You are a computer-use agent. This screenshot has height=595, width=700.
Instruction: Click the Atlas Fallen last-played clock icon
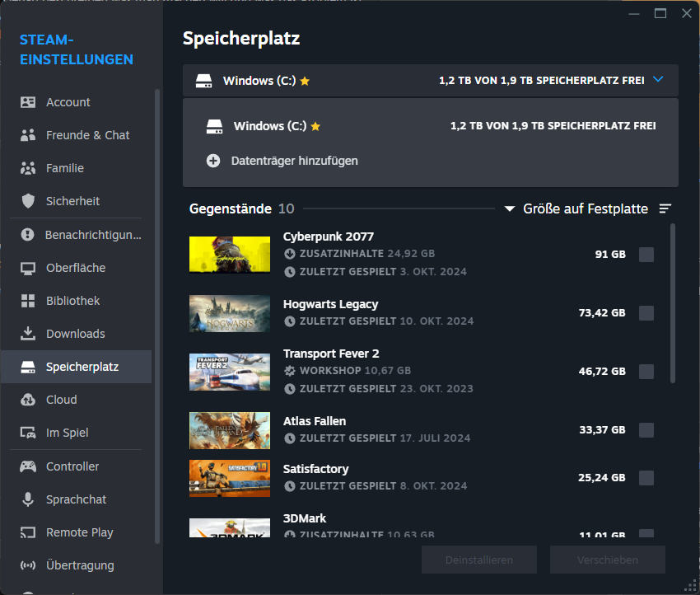[290, 438]
